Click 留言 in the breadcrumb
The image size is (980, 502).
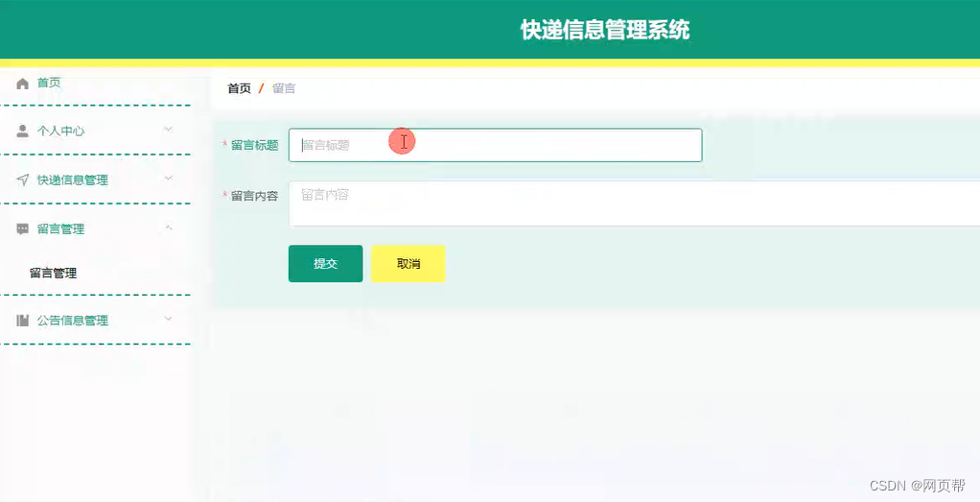pyautogui.click(x=284, y=89)
